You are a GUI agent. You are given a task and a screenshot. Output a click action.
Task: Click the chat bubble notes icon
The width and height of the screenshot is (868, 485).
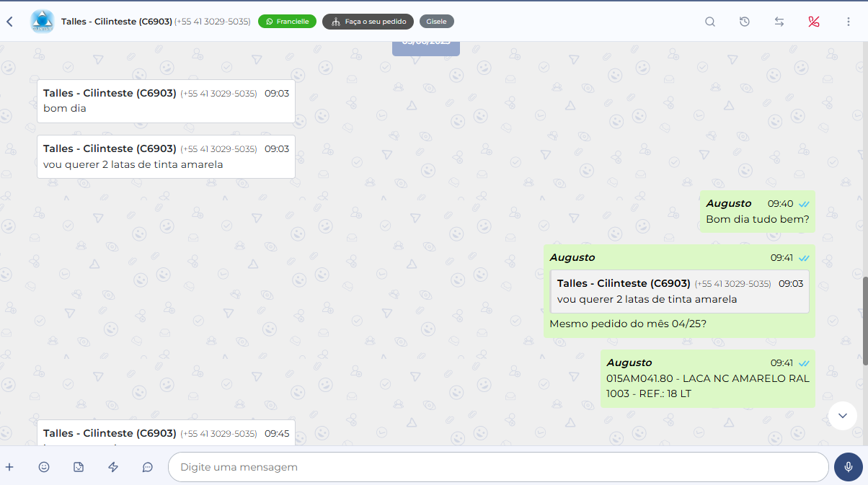(x=148, y=467)
